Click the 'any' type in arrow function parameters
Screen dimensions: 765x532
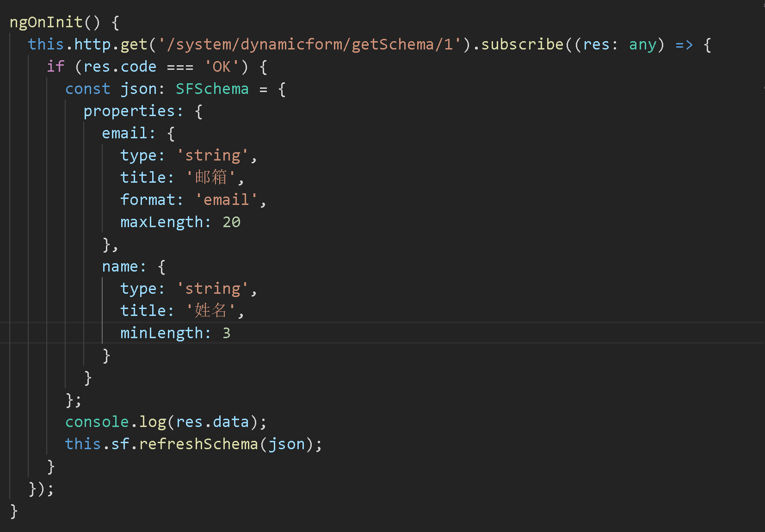(x=643, y=44)
